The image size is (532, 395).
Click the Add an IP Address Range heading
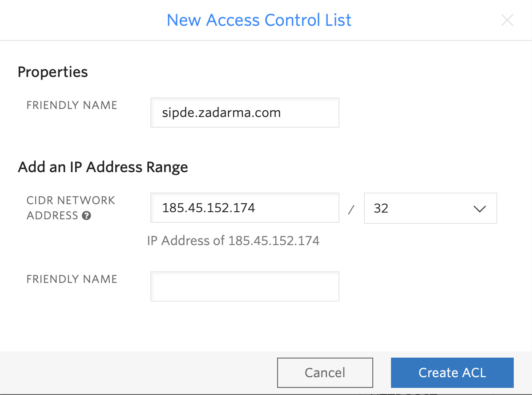103,167
